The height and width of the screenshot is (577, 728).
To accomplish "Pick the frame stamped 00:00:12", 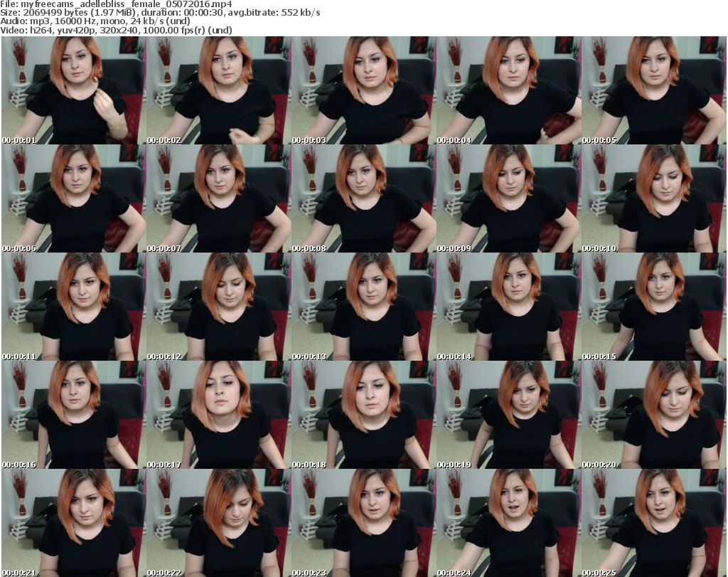I will tap(219, 307).
